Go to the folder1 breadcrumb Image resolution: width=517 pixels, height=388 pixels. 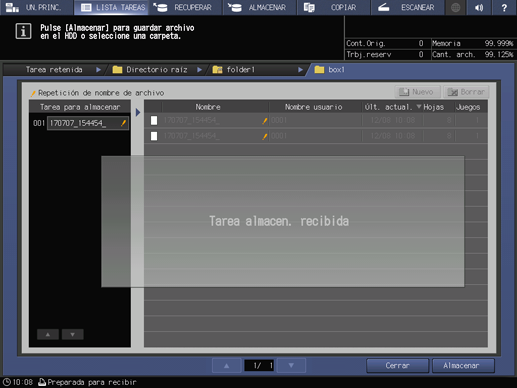(x=234, y=70)
